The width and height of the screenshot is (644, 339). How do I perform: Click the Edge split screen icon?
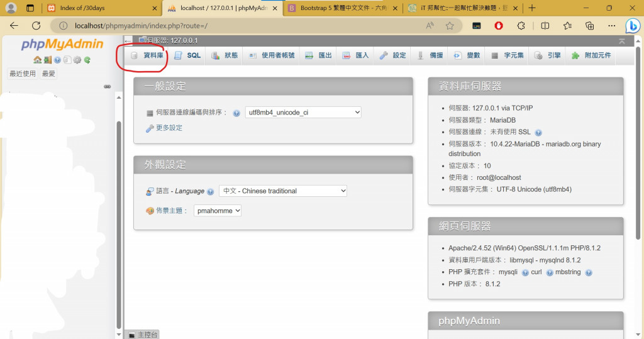tap(545, 26)
